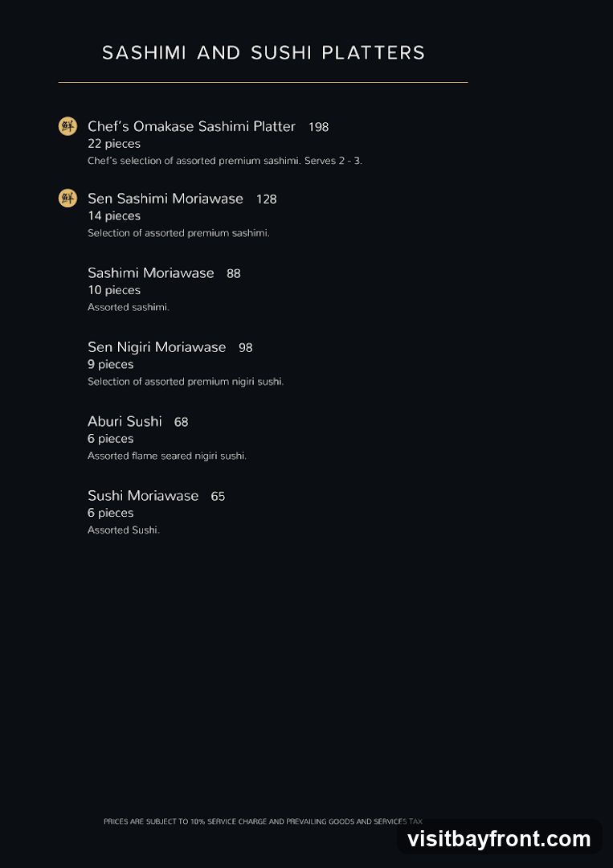Click the 128 price for Sen Sashimi
613x868 pixels.
pos(266,199)
